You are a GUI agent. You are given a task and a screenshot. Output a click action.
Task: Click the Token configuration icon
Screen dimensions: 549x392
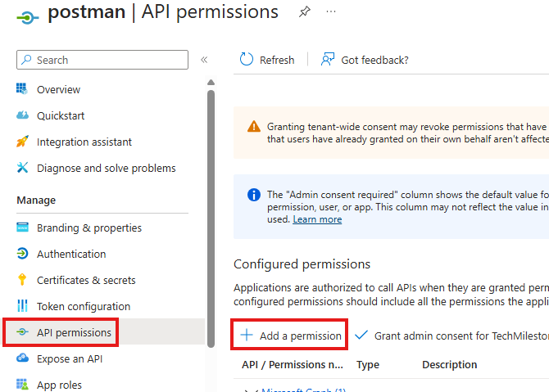click(22, 306)
